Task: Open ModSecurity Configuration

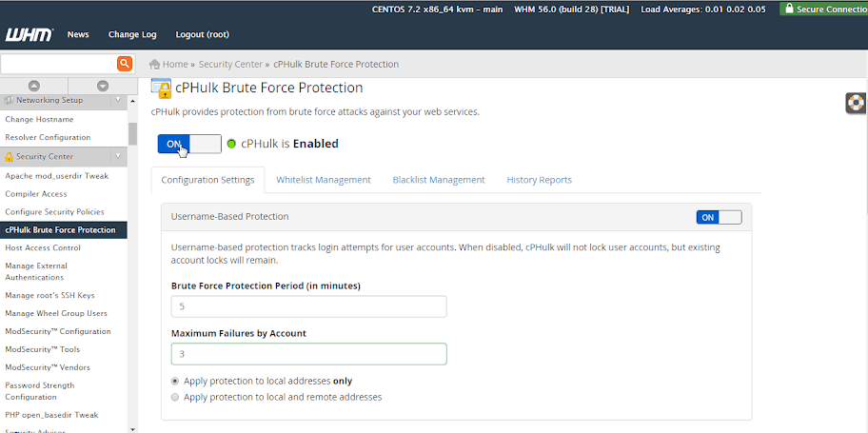Action: tap(57, 331)
